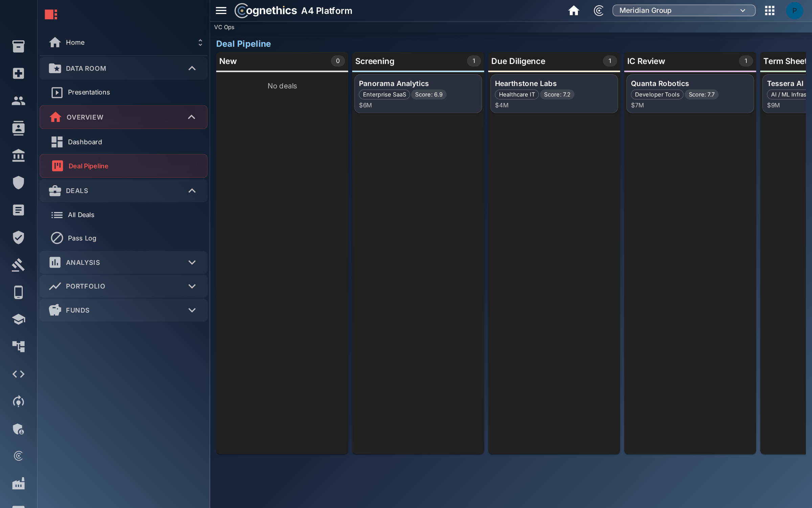Open the medical plus rail icon

click(18, 73)
